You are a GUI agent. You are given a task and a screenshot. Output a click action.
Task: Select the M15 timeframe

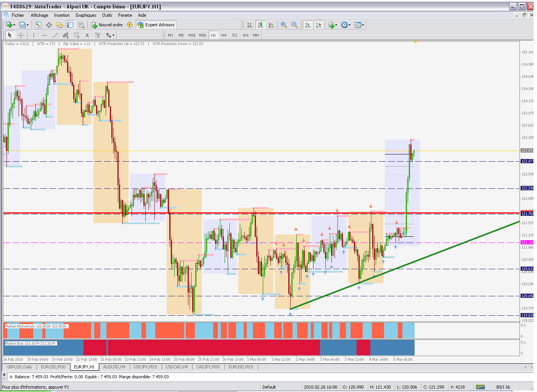click(192, 35)
